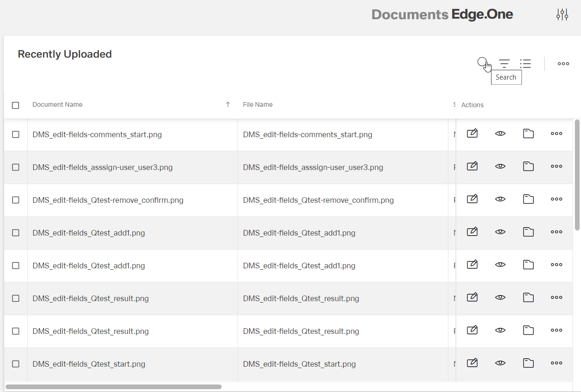The width and height of the screenshot is (581, 392).
Task: Click the Documents Edge.One title
Action: point(442,15)
